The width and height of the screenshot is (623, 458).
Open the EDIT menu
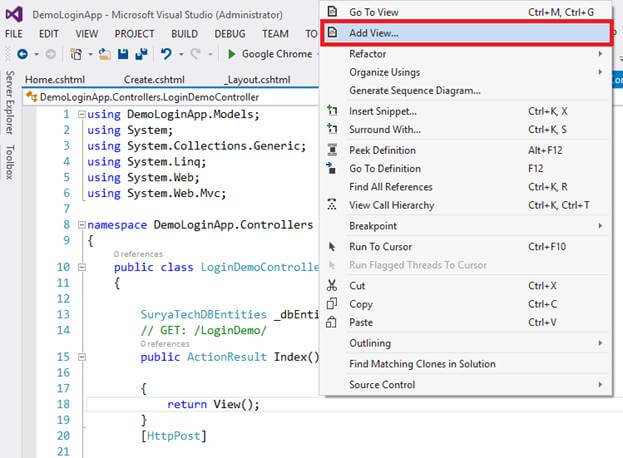49,34
